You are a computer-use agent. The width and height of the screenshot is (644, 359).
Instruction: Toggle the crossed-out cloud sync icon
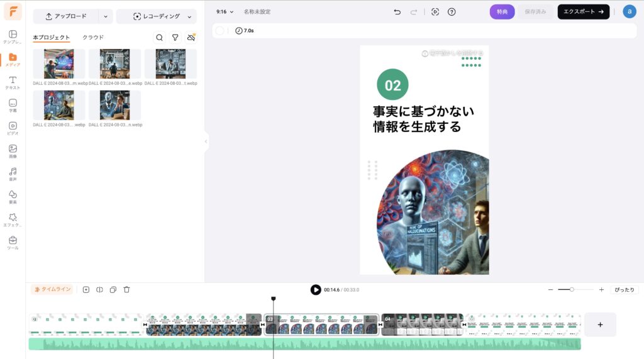(x=191, y=38)
